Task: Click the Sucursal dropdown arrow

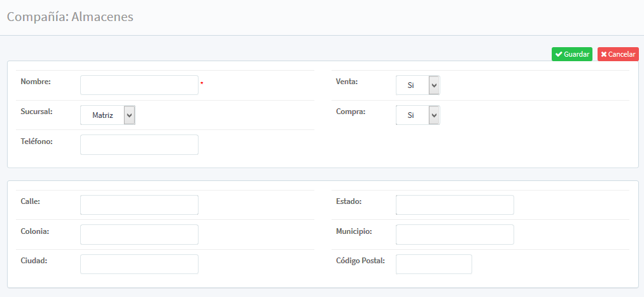Action: coord(130,115)
